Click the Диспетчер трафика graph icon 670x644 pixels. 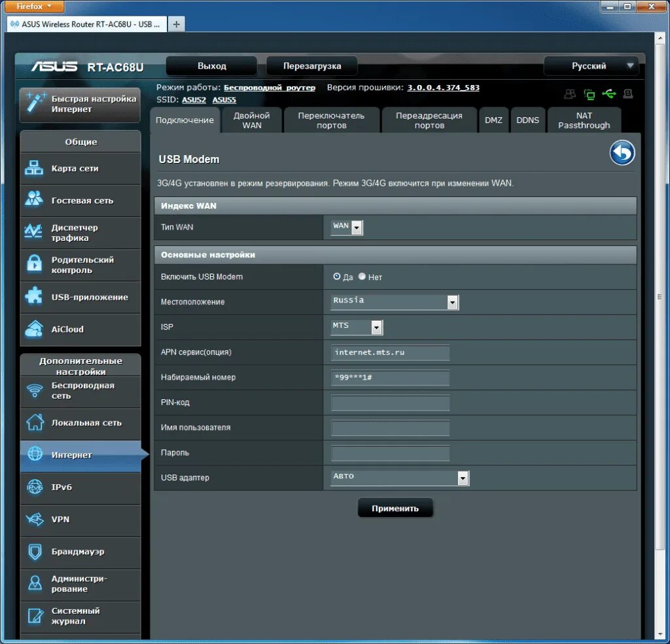tap(33, 232)
